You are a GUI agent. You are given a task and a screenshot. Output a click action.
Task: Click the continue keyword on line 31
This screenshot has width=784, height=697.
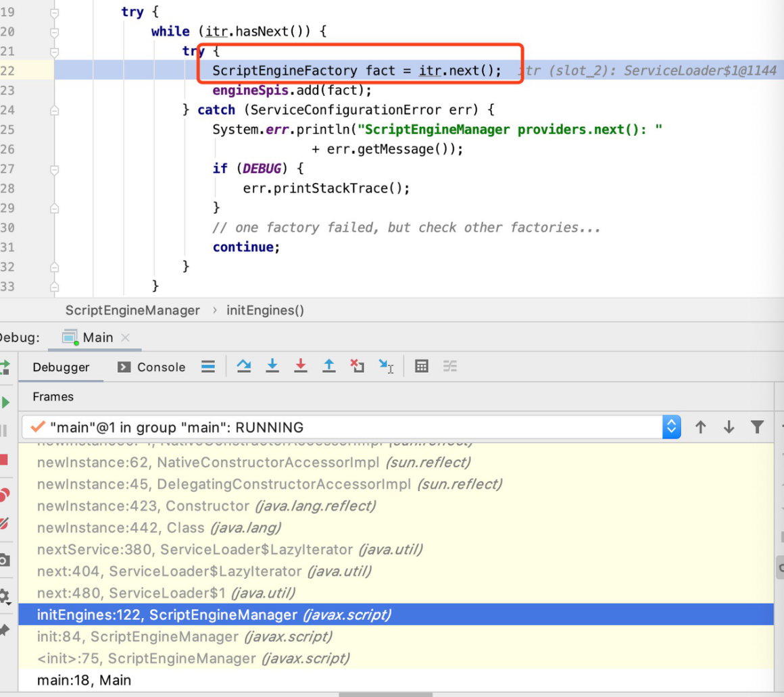tap(243, 247)
